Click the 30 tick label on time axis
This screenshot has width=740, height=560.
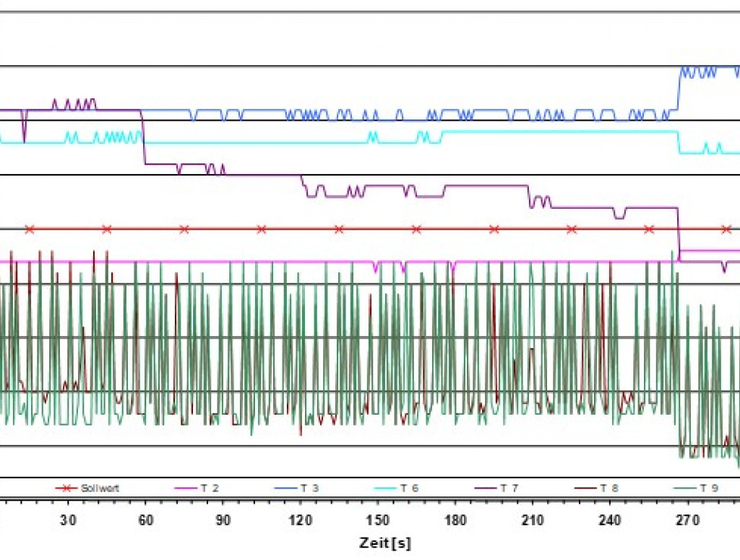tap(68, 520)
